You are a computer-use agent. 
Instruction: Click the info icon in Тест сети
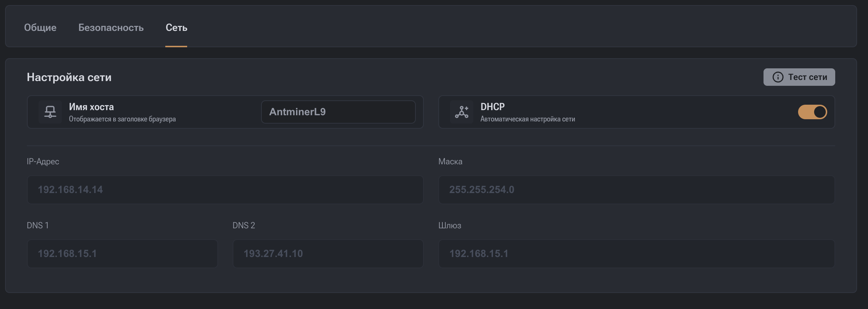pyautogui.click(x=778, y=77)
